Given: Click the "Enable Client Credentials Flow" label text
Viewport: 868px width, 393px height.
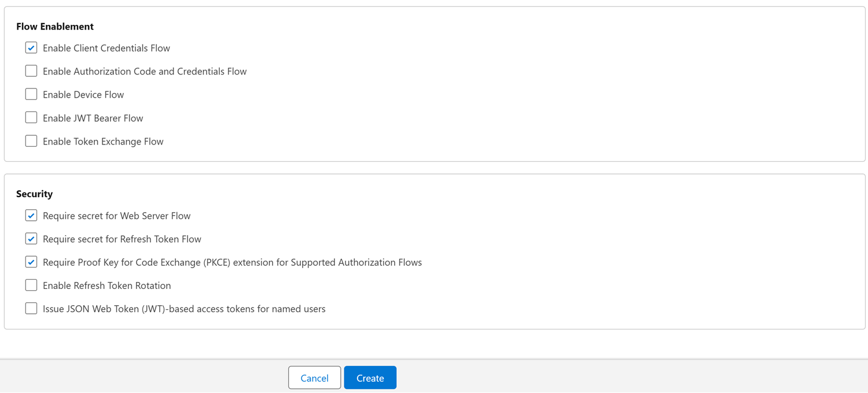Looking at the screenshot, I should click(x=106, y=49).
